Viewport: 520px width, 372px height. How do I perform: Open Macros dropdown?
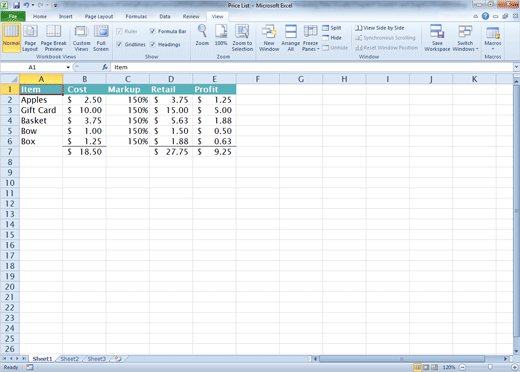pos(493,38)
